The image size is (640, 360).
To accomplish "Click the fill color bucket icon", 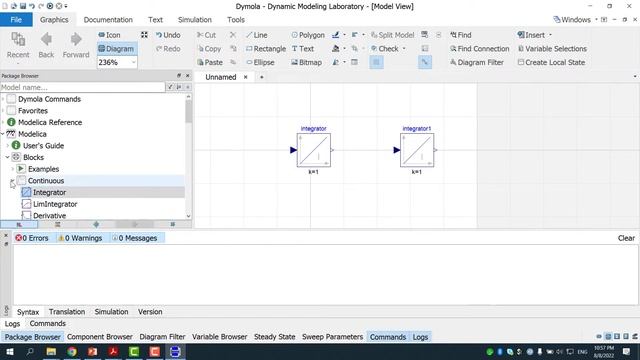I will coord(336,49).
